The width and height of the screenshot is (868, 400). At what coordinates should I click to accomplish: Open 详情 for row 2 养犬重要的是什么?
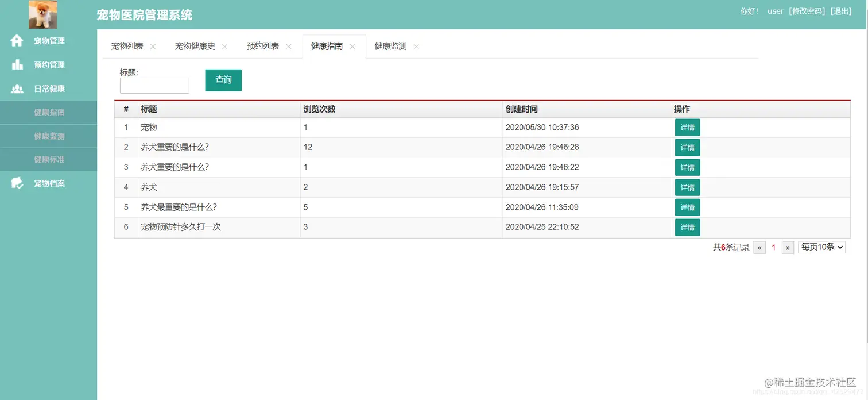click(x=687, y=148)
